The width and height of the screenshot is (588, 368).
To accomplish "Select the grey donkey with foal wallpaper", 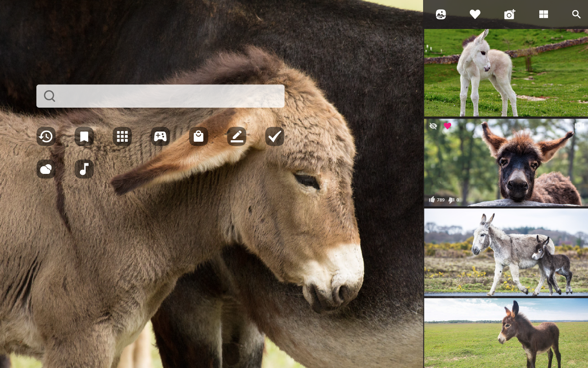I will tap(506, 252).
